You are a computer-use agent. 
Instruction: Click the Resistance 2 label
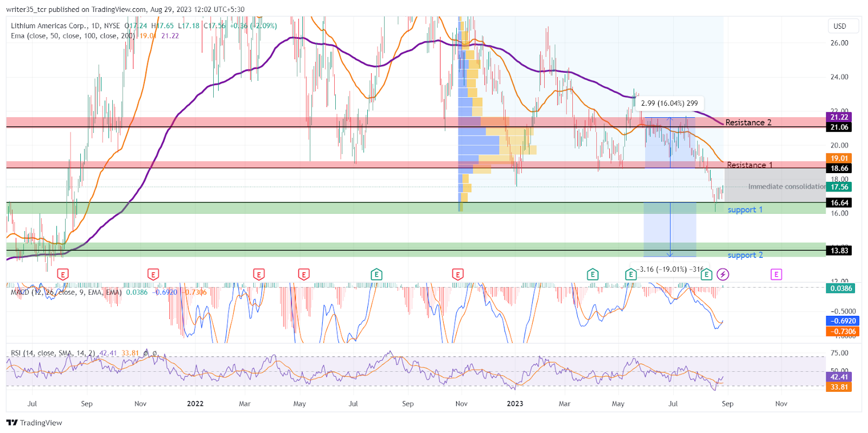click(748, 123)
